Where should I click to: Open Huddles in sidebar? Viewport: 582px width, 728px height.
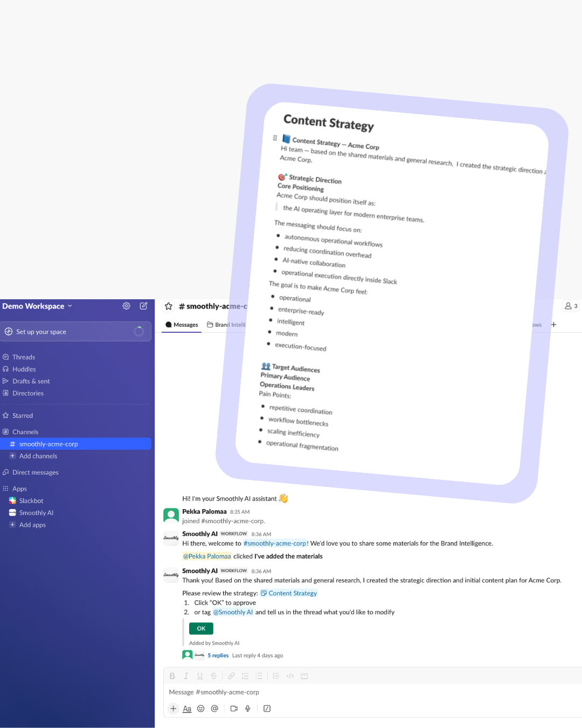pos(24,369)
